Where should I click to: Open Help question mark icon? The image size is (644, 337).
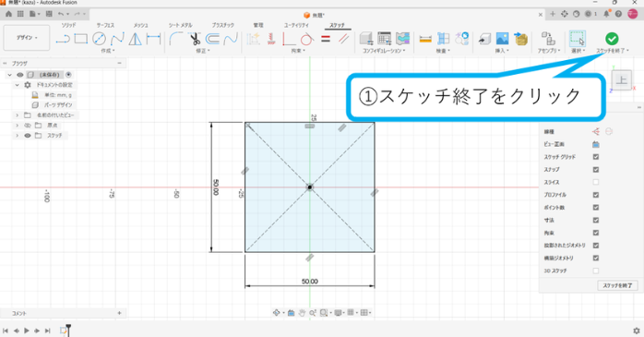click(x=618, y=14)
